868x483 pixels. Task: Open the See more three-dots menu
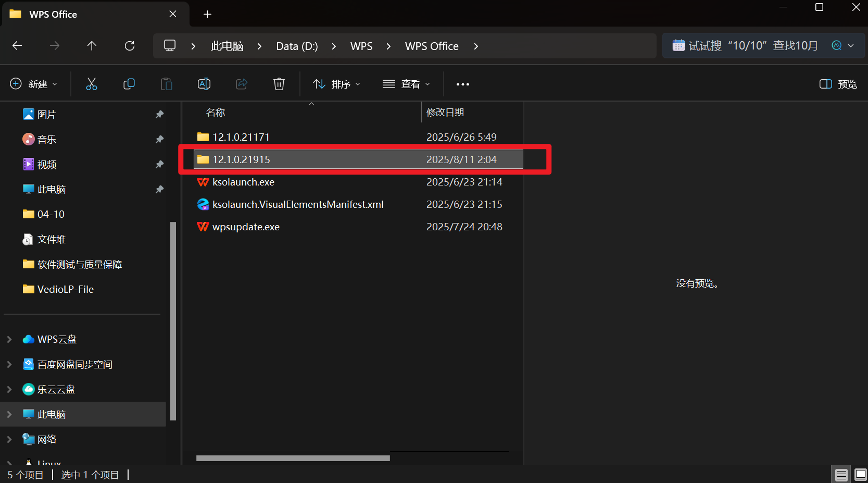tap(463, 84)
